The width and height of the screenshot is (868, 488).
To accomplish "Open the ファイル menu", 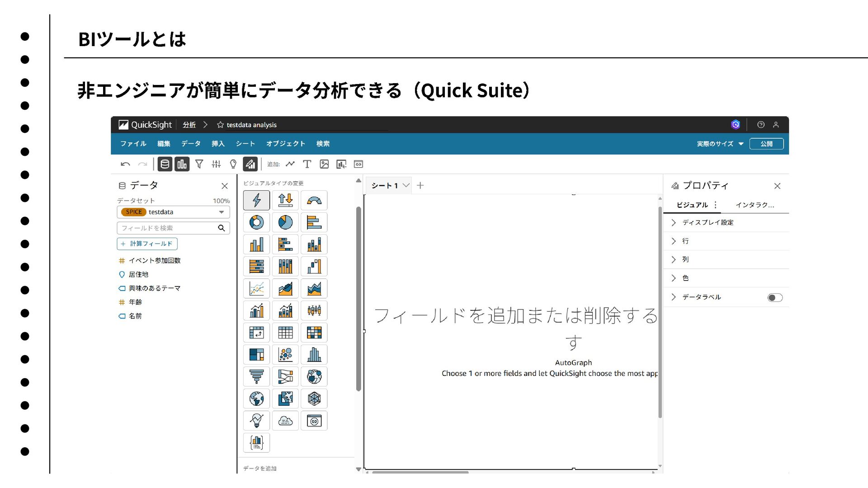I will (133, 144).
